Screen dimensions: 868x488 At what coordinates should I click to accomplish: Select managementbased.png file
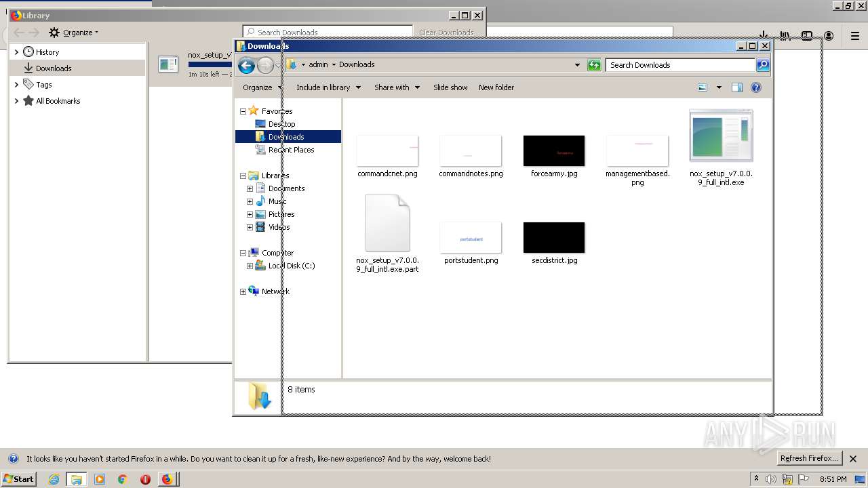(637, 161)
